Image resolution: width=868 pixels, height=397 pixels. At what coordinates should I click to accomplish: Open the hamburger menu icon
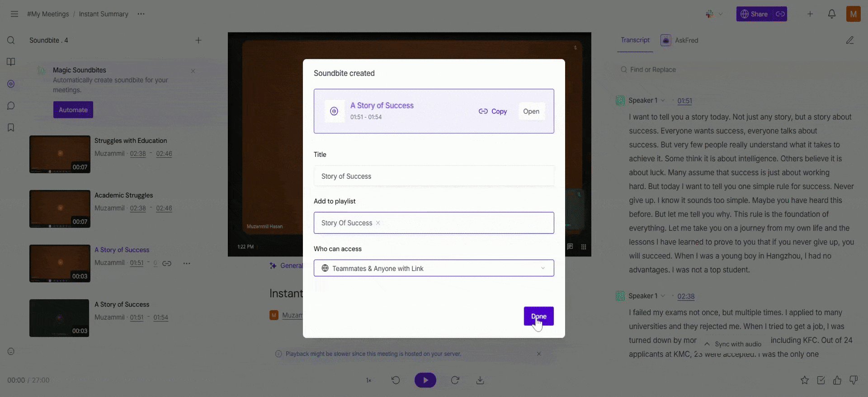click(14, 14)
